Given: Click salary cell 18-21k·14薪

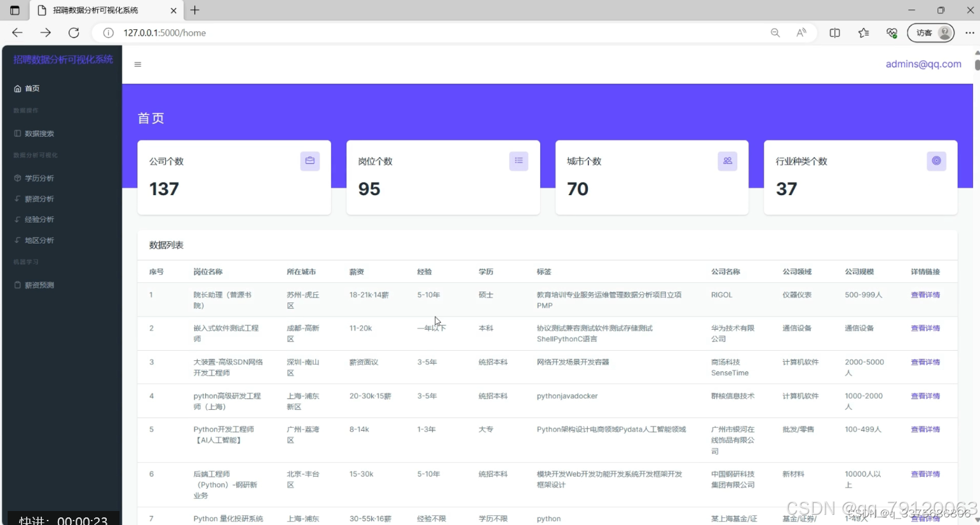Looking at the screenshot, I should (x=369, y=295).
